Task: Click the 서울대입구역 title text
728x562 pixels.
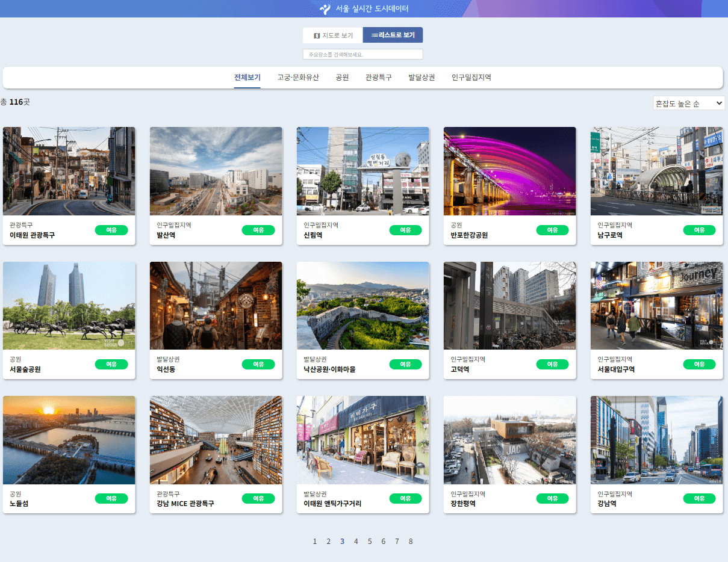Action: tap(616, 369)
